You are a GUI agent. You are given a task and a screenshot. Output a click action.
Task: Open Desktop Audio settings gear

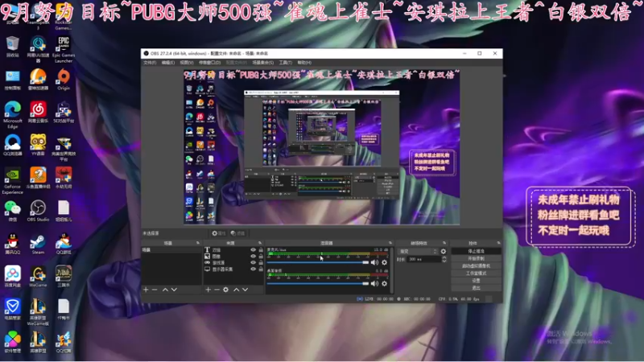click(385, 284)
